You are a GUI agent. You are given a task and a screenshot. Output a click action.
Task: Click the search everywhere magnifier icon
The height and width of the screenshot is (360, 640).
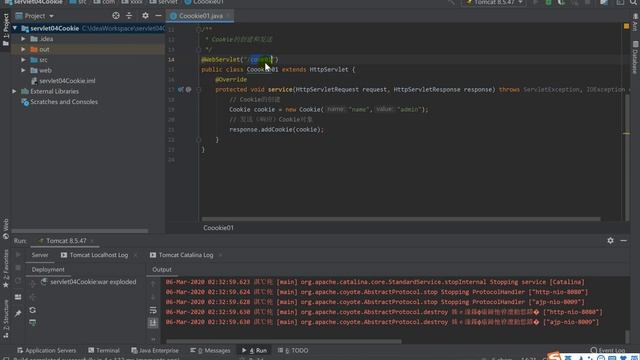pyautogui.click(x=633, y=2)
